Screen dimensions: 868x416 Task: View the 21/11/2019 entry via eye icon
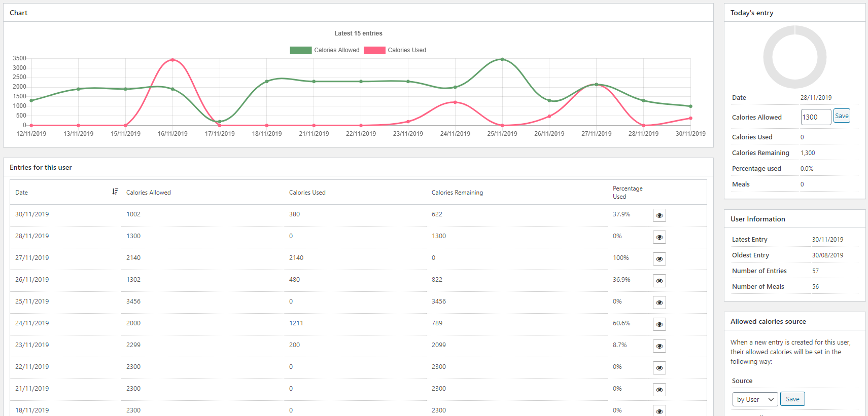coord(659,390)
